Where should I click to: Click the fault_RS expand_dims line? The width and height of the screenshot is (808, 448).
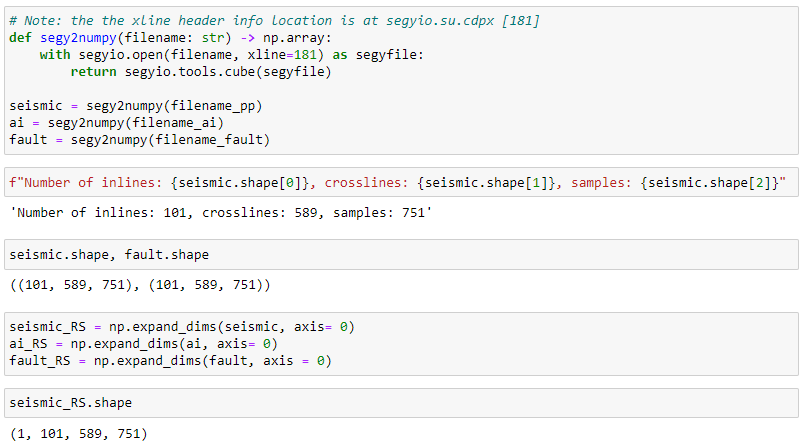tap(170, 361)
